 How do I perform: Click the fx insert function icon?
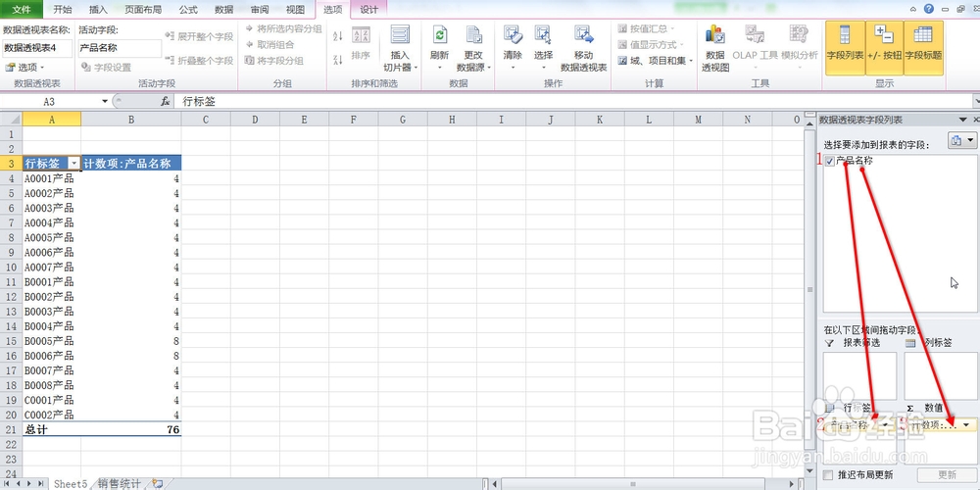[166, 101]
